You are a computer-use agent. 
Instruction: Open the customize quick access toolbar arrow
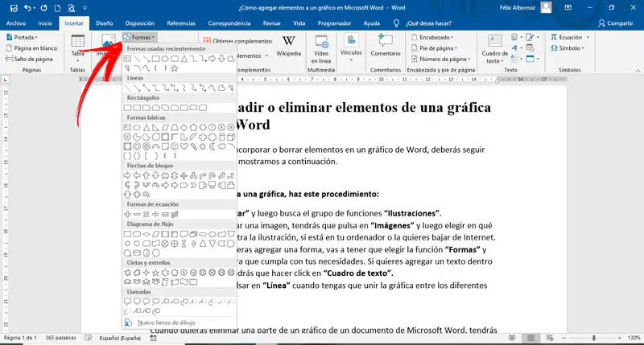click(x=85, y=7)
